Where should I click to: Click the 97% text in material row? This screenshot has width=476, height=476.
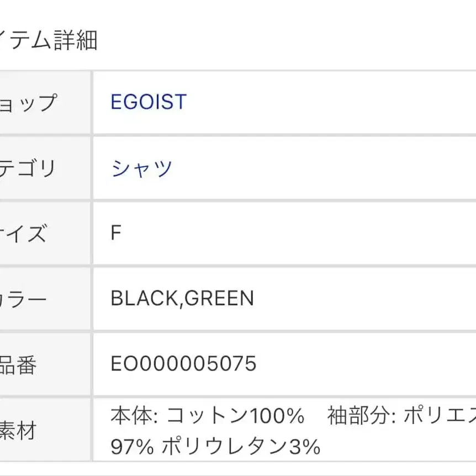pyautogui.click(x=132, y=446)
